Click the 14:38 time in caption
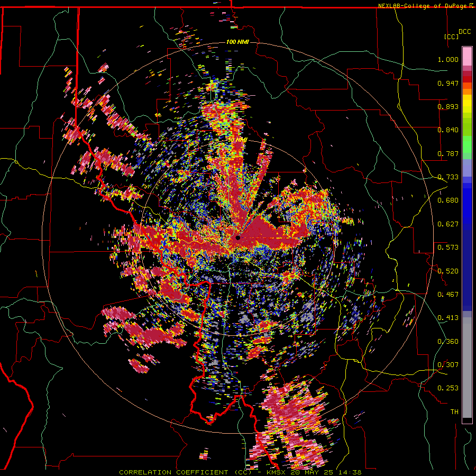The width and height of the screenshot is (476, 476). 351,472
